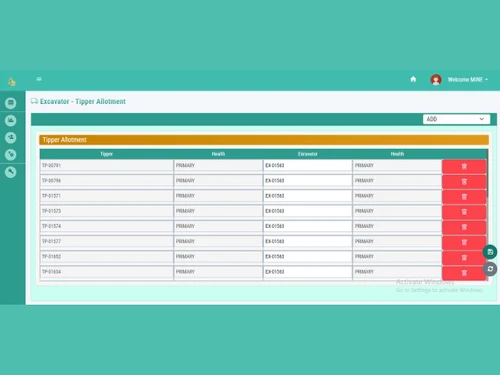500x375 pixels.
Task: Click the excavator field in TP-01654 row
Action: (x=308, y=272)
